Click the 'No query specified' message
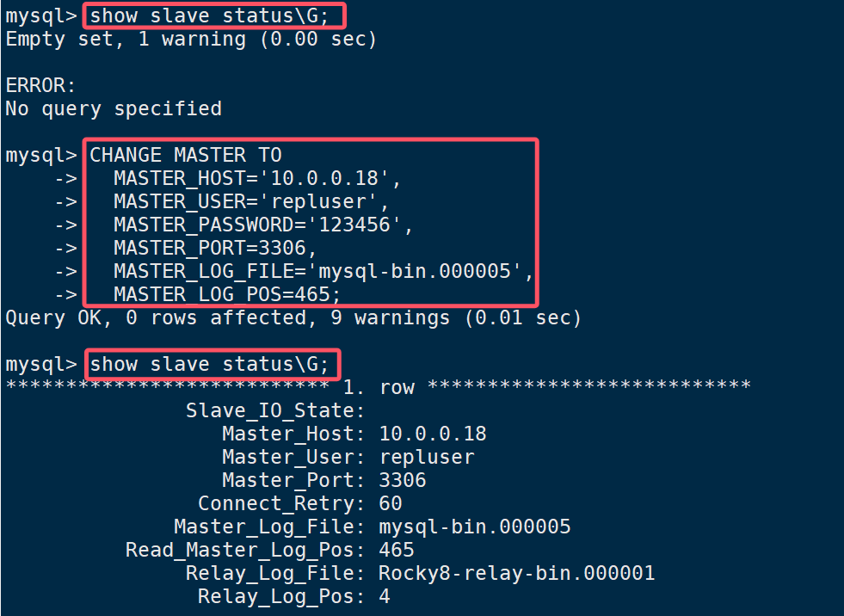 coord(114,108)
